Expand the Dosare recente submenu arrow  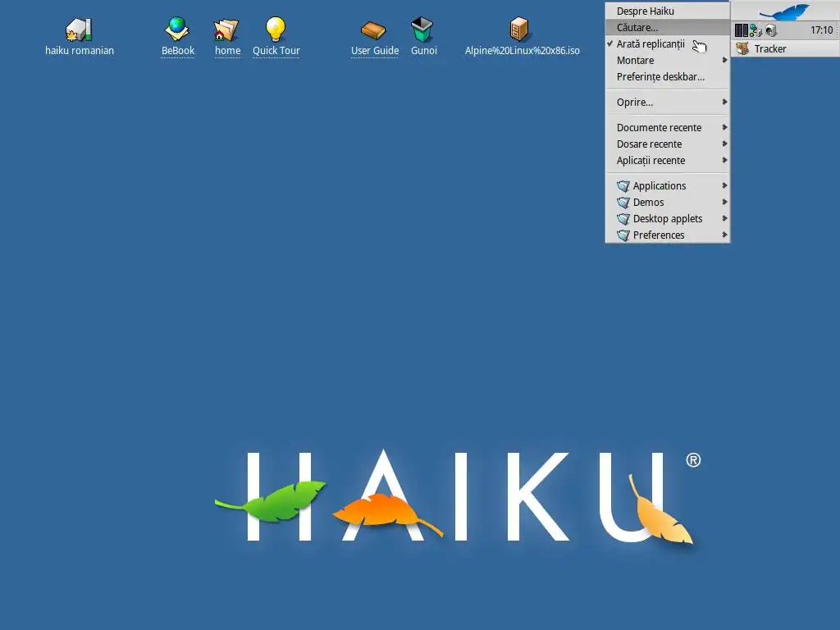click(x=724, y=144)
